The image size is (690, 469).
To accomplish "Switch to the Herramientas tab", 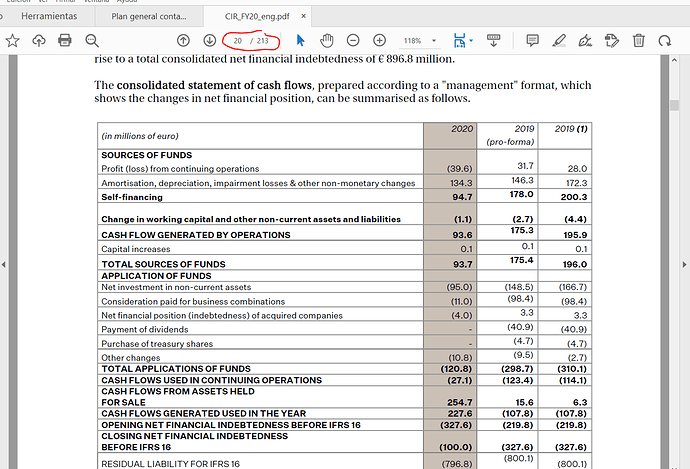I will [49, 16].
